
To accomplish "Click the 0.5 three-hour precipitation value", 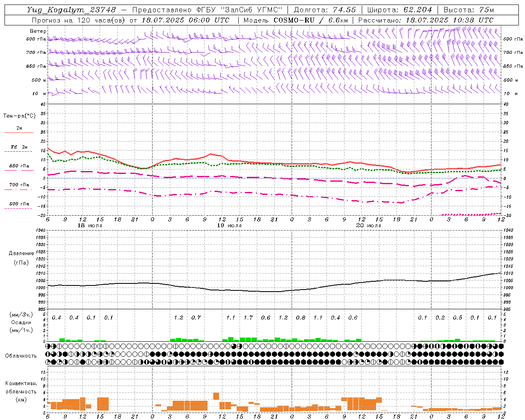I will point(457,318).
